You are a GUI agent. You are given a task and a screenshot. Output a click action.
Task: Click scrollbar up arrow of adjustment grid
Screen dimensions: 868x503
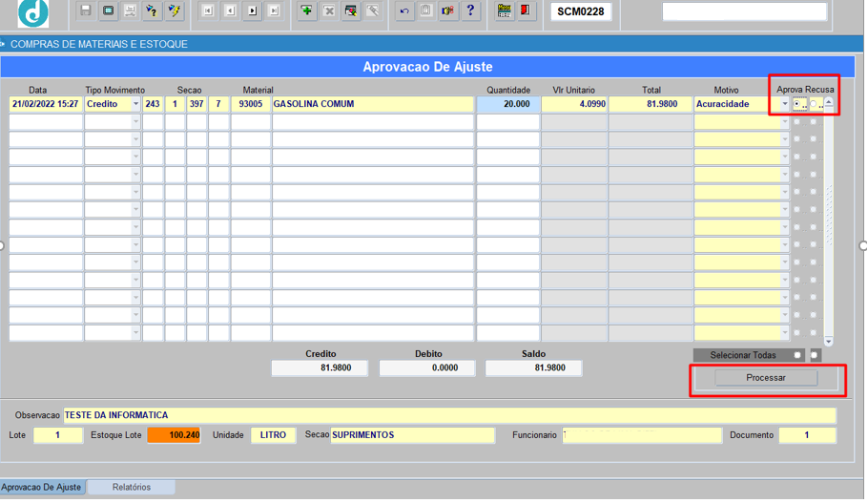coord(829,102)
